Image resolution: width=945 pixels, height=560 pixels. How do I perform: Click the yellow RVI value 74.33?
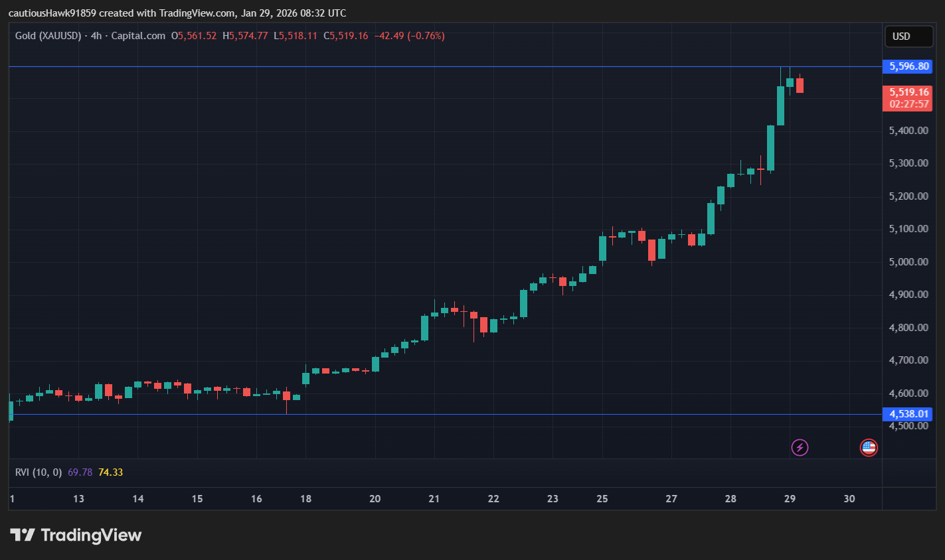tap(110, 472)
